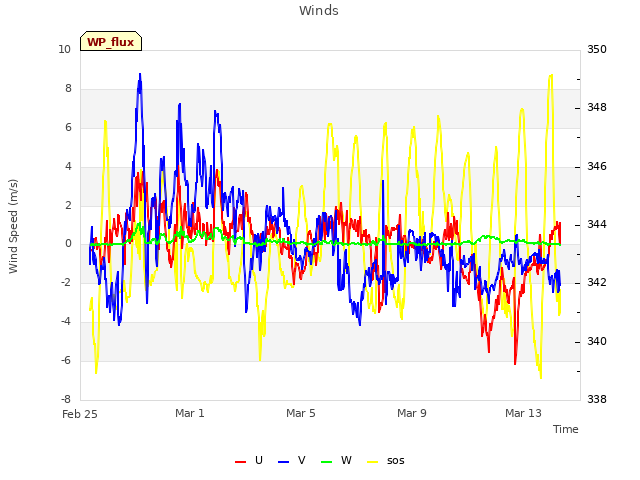Toggle the sos series legend entry
Viewport: 640px width, 480px height.
[386, 461]
